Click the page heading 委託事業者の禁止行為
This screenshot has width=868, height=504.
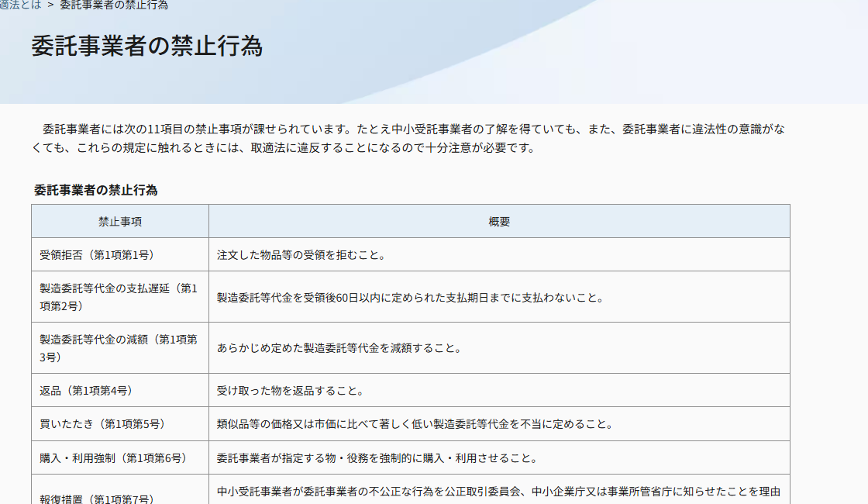[146, 46]
